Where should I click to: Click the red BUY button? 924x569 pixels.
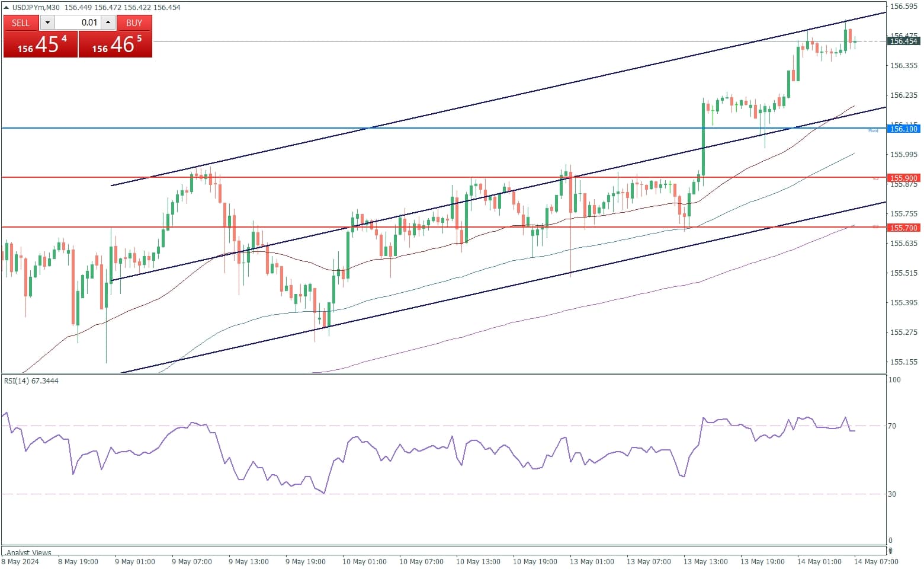coord(134,23)
